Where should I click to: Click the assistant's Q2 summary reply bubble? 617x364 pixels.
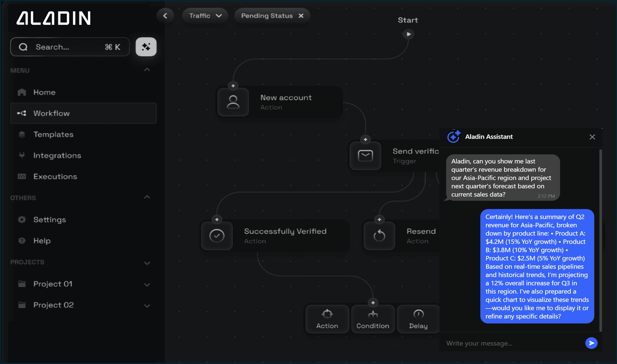click(537, 266)
